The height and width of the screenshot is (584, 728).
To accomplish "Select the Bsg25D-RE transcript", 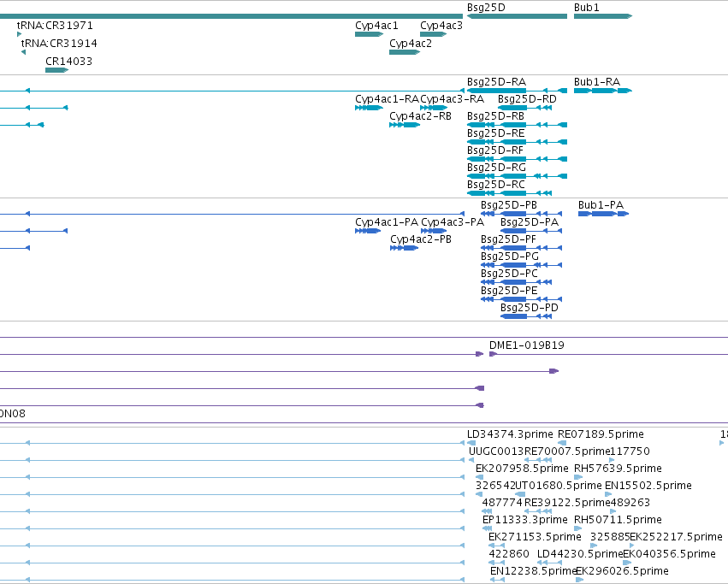I will pyautogui.click(x=517, y=142).
